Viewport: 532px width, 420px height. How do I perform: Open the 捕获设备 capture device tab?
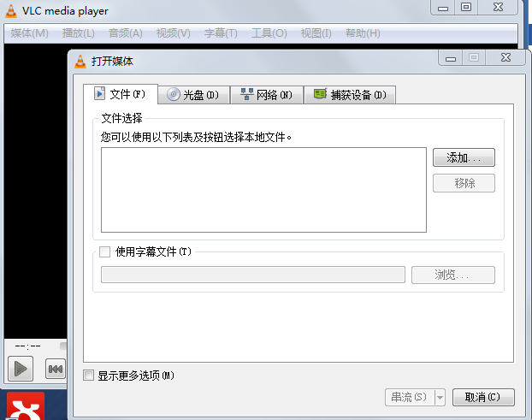click(x=349, y=95)
